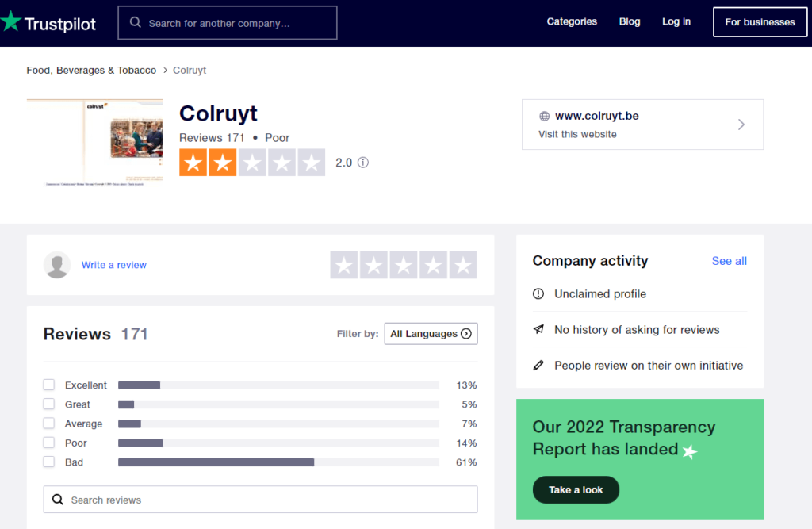
Task: Click the Average 7% rating bar
Action: click(x=278, y=424)
